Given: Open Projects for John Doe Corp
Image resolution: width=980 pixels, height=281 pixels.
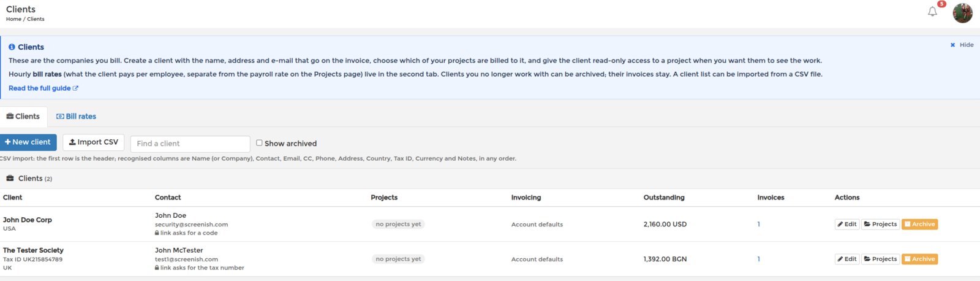Looking at the screenshot, I should [x=880, y=225].
